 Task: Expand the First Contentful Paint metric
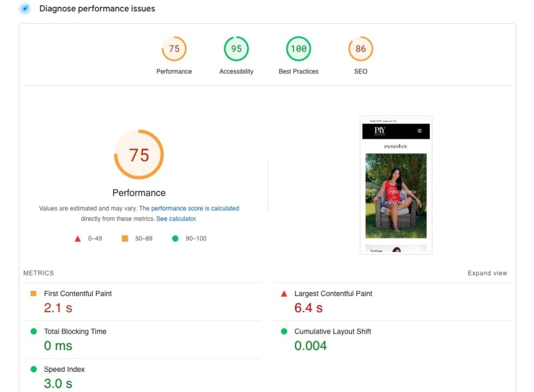point(78,293)
